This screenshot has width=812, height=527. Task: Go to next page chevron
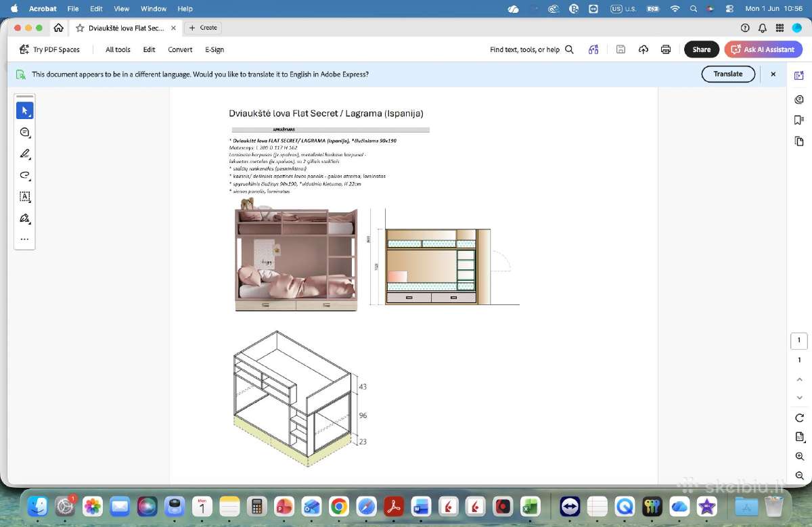[x=799, y=398]
